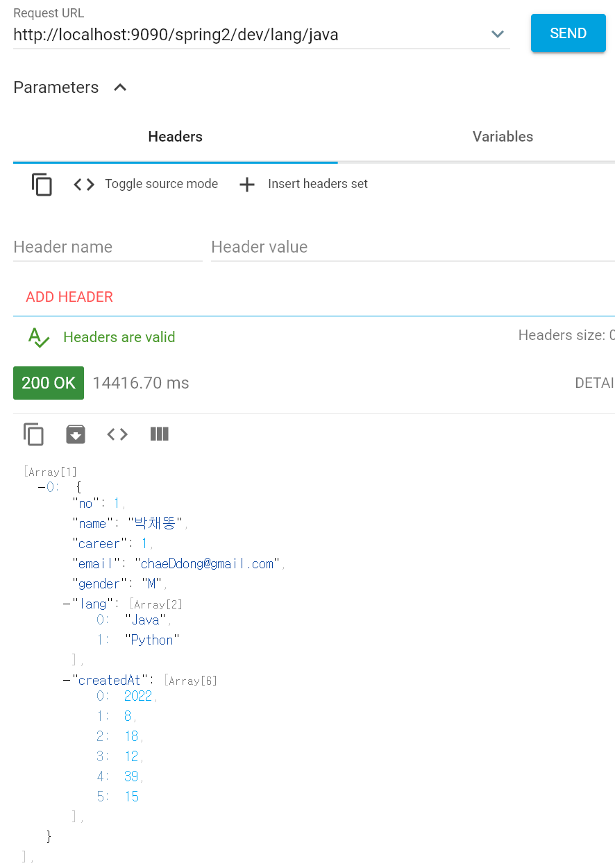Collapse the Parameters section

point(120,88)
